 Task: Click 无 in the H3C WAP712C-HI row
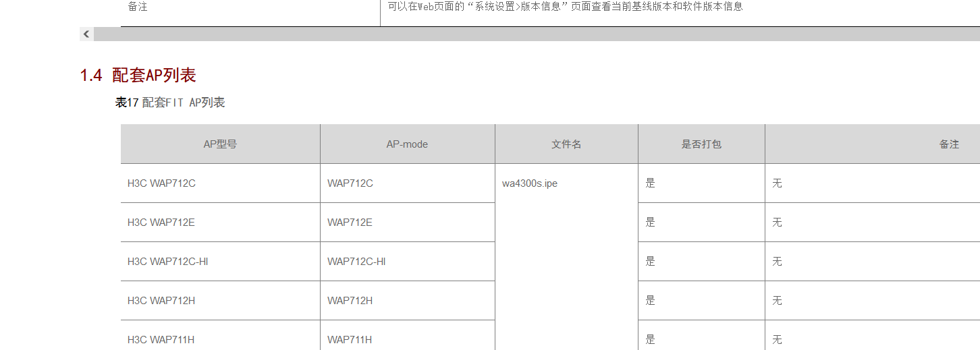pyautogui.click(x=777, y=262)
